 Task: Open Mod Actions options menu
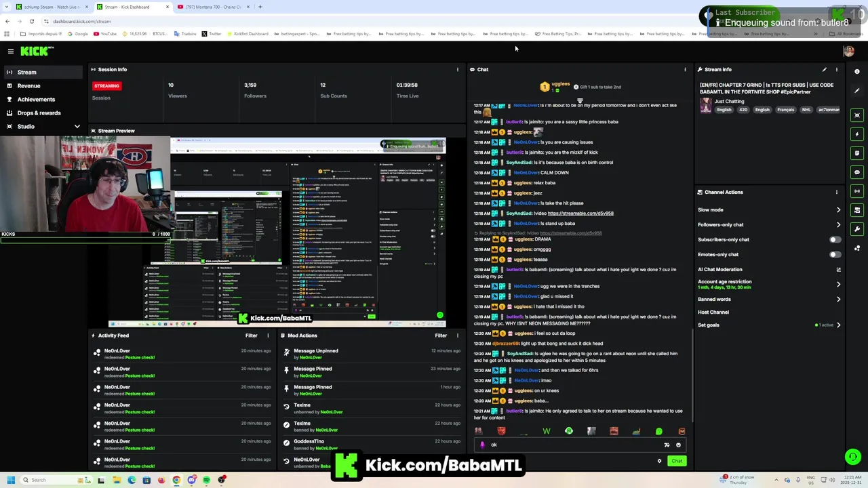pyautogui.click(x=458, y=335)
